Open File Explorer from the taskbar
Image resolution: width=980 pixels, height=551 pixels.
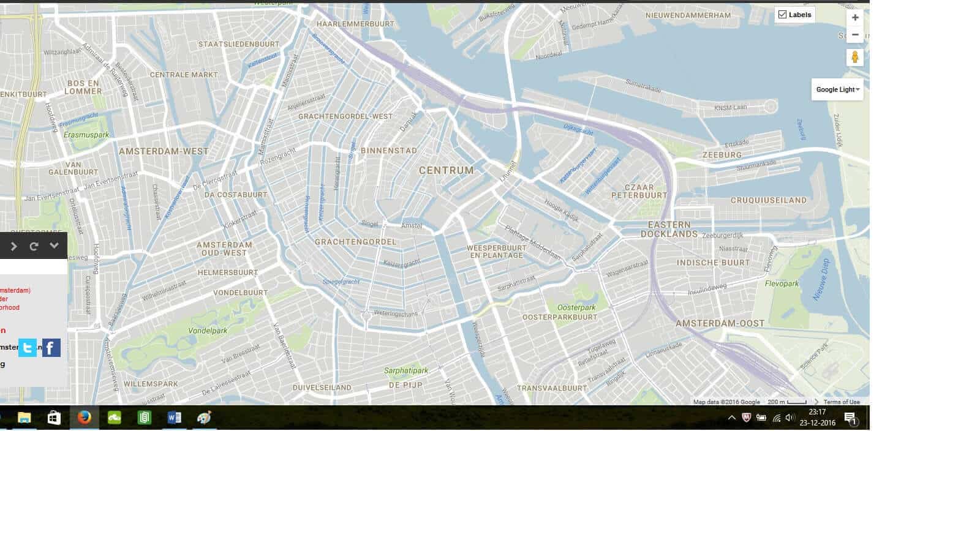pyautogui.click(x=24, y=418)
